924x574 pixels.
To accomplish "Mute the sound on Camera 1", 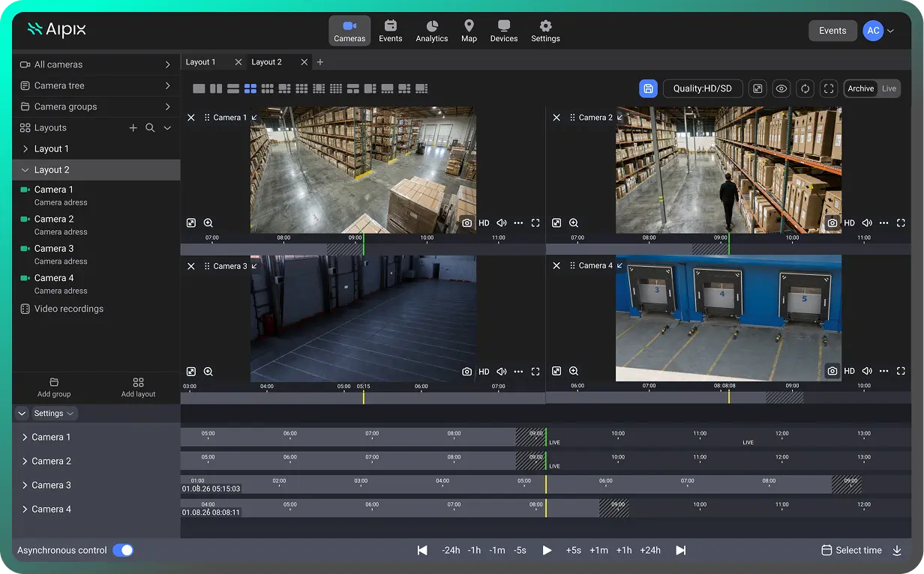I will [x=502, y=223].
